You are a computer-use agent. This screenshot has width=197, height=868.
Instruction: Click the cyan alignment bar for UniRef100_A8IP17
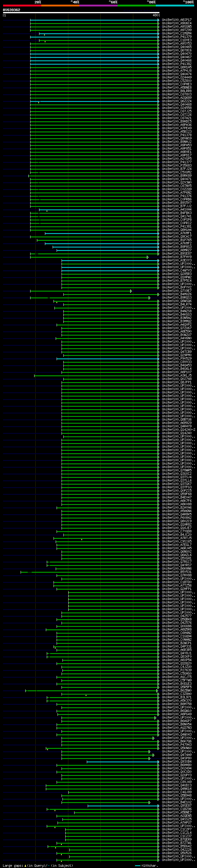[94, 20]
